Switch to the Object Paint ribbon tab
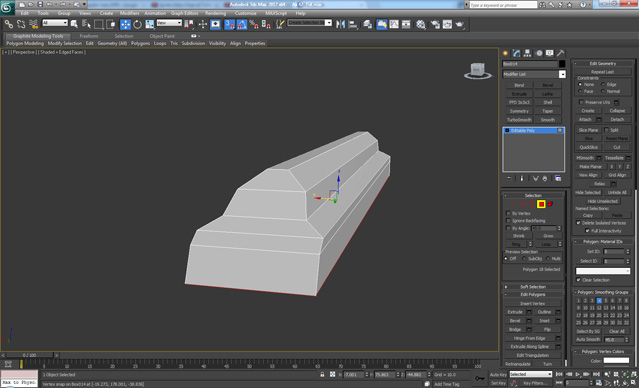Viewport: 639px width, 388px height. (162, 36)
